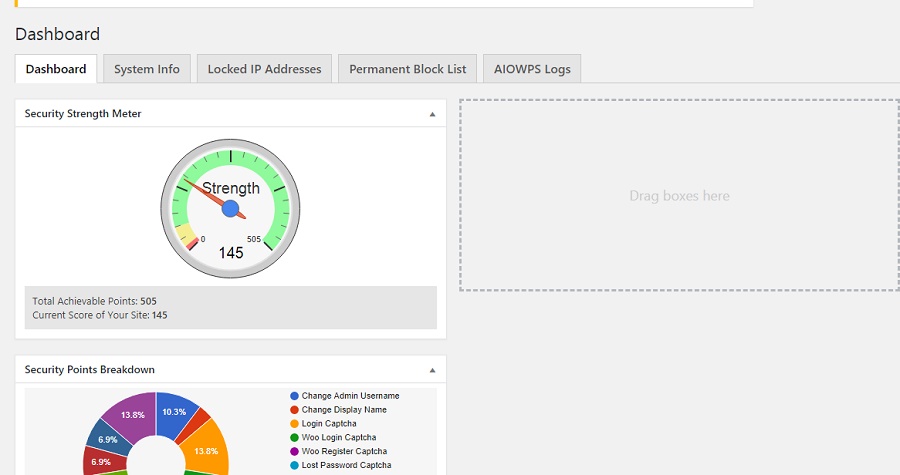The width and height of the screenshot is (900, 475).
Task: Open the System Info tab
Action: (x=146, y=69)
